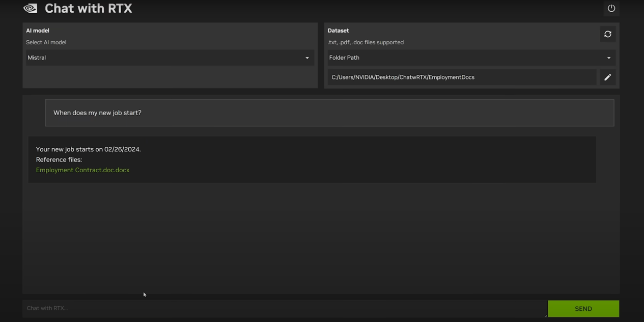Image resolution: width=644 pixels, height=322 pixels.
Task: Edit folder path with the pencil icon
Action: 608,77
